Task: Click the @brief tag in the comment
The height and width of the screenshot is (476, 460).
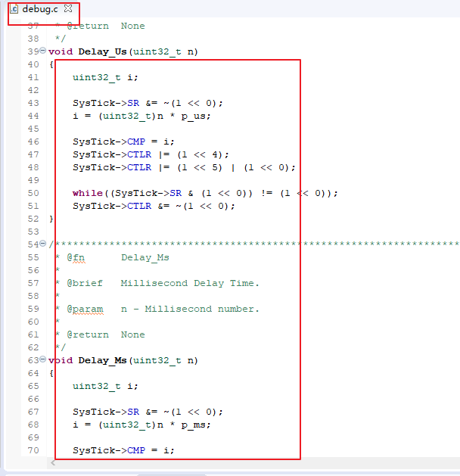Action: (84, 283)
